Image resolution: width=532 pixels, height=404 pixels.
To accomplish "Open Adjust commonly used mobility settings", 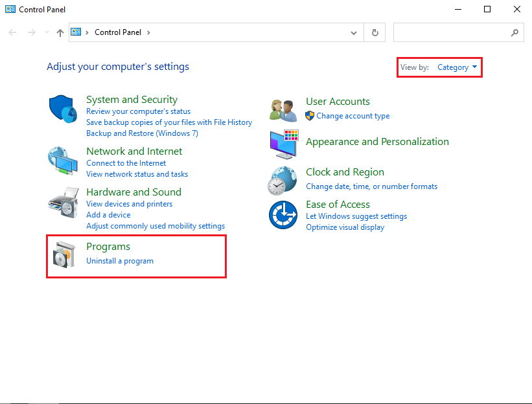I will pos(156,226).
